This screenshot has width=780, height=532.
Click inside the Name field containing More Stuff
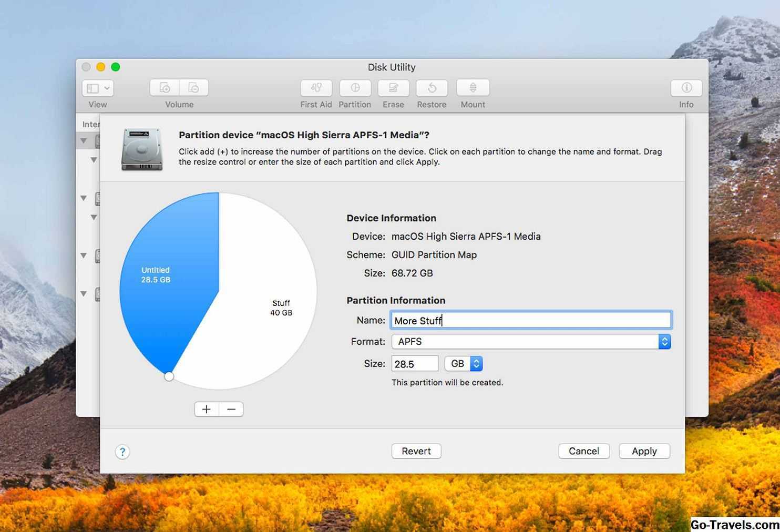coord(531,320)
